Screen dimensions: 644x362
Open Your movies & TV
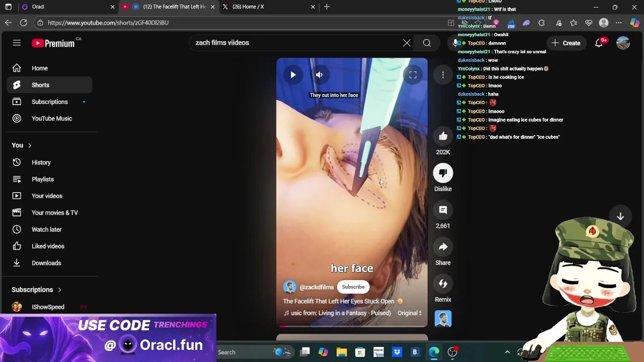(x=49, y=213)
